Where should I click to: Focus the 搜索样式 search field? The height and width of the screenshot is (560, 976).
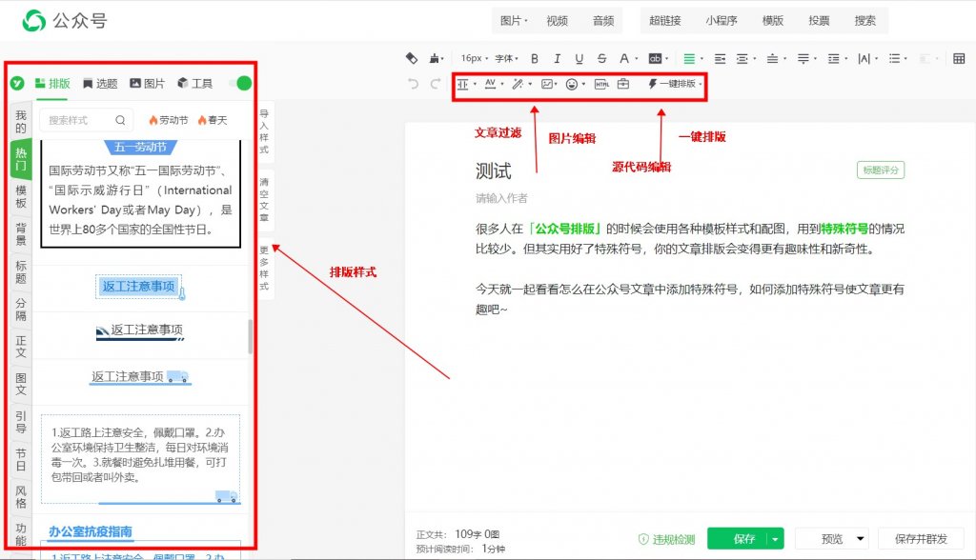[80, 120]
